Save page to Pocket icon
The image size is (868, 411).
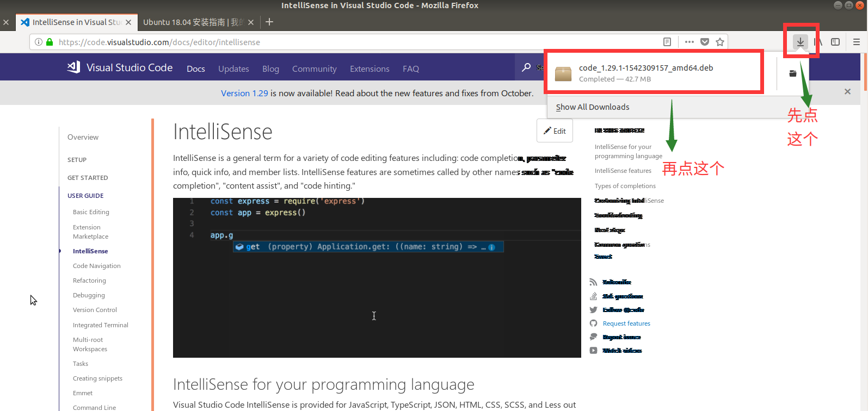click(x=705, y=42)
